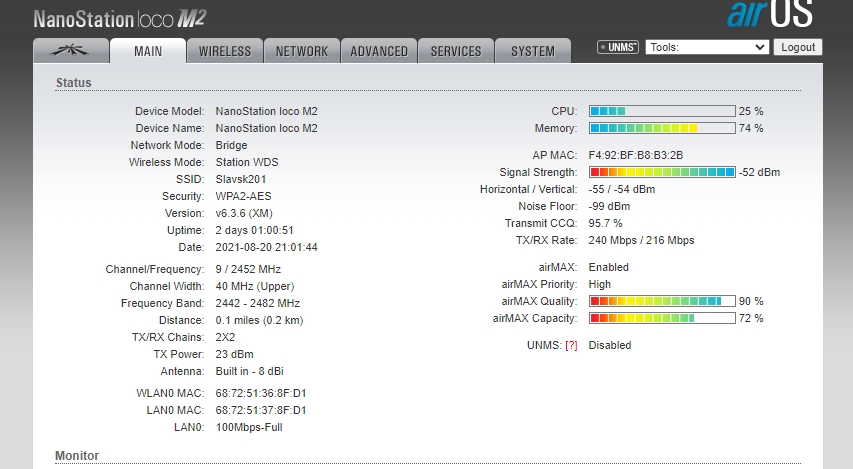Click the TX Power value 23 dBm
The height and width of the screenshot is (469, 853).
234,354
